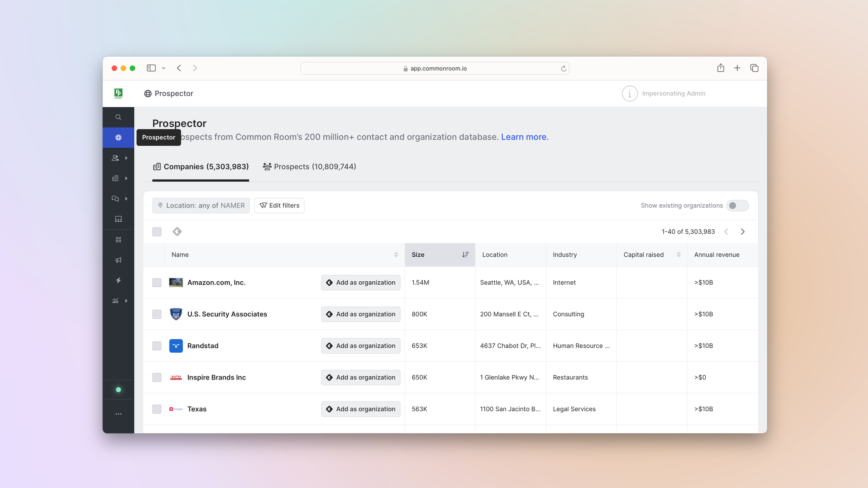Image resolution: width=868 pixels, height=488 pixels.
Task: Click the Amazon.com company logo
Action: (x=176, y=283)
